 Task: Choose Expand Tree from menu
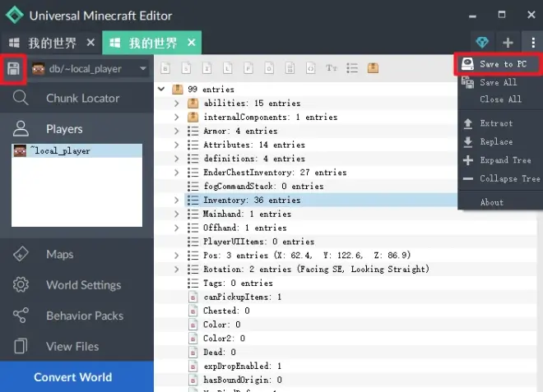click(500, 160)
